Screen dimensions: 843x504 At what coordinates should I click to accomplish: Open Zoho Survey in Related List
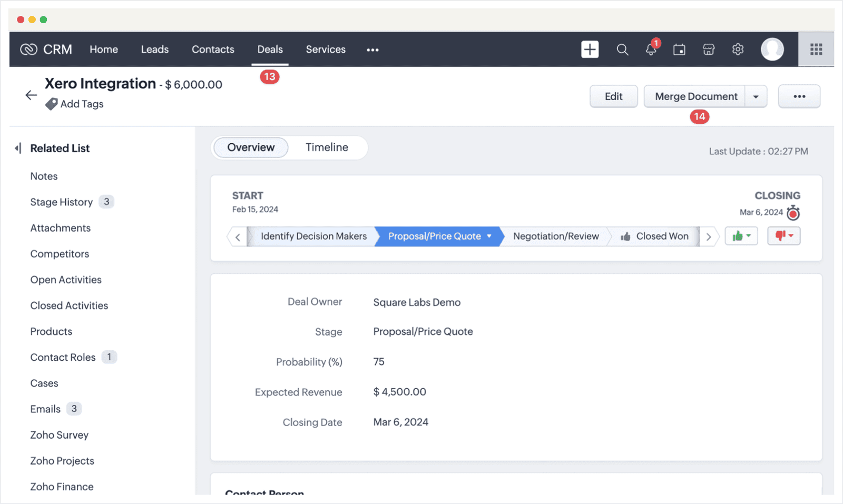[59, 435]
